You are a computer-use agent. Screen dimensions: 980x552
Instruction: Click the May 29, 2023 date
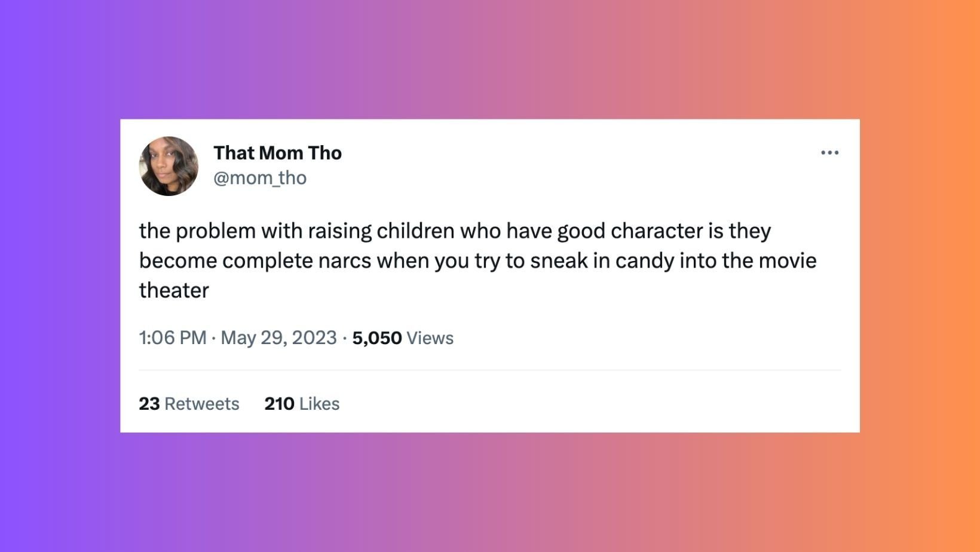(x=278, y=338)
